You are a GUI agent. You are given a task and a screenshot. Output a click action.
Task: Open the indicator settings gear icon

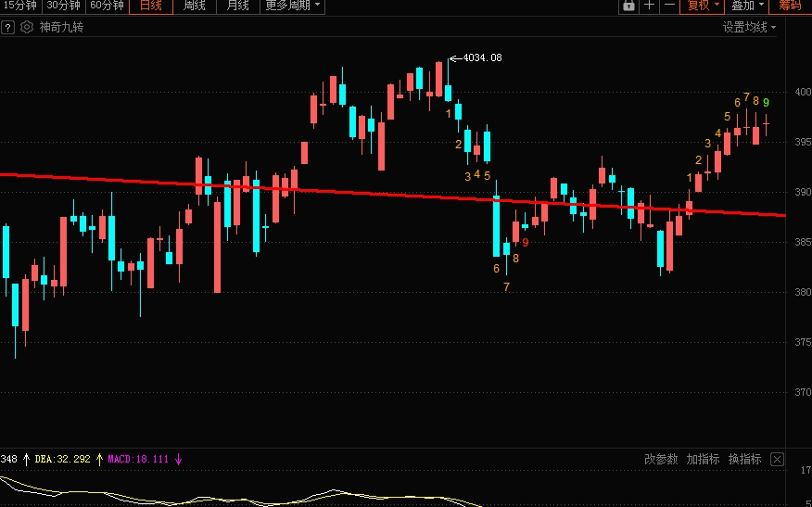(x=26, y=28)
